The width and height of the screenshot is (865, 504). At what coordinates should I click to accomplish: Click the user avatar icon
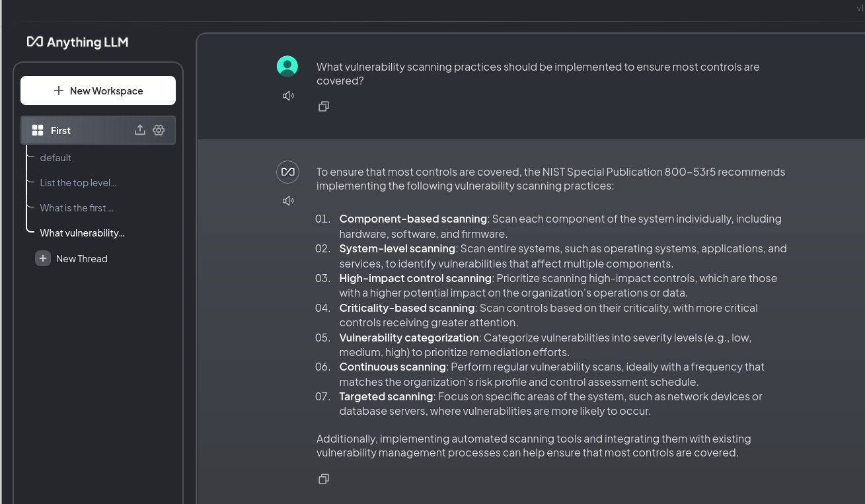point(287,66)
